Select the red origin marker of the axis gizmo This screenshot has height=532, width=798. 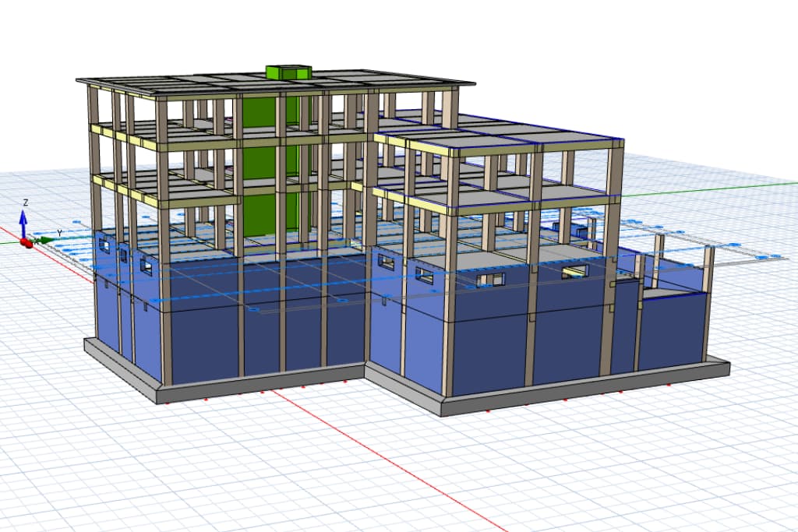click(26, 243)
